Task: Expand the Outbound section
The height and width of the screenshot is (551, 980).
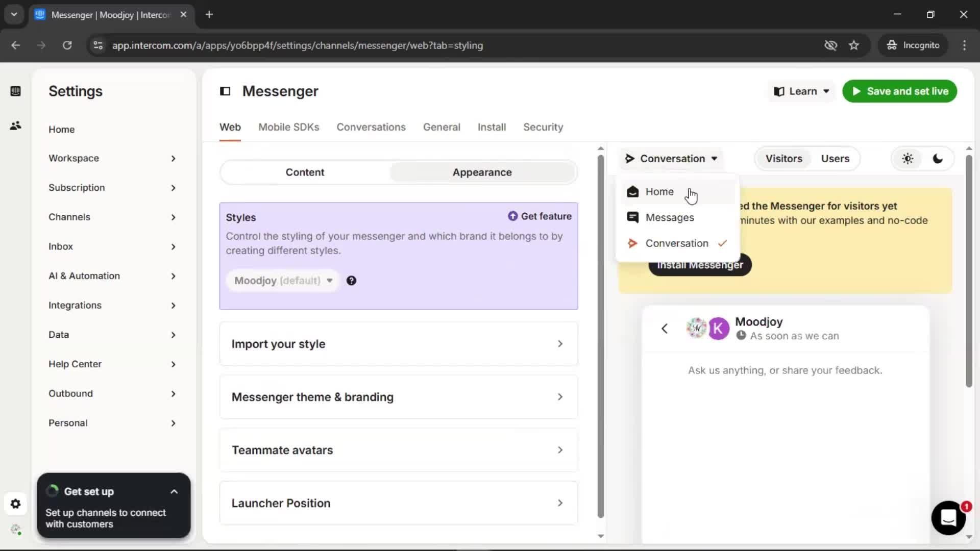Action: [x=112, y=394]
